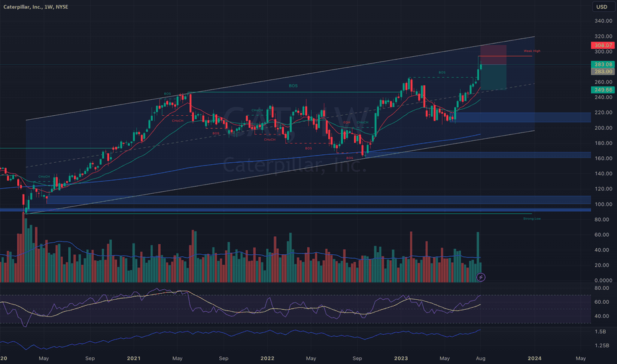Click the Weak High label
The image size is (617, 364).
532,51
